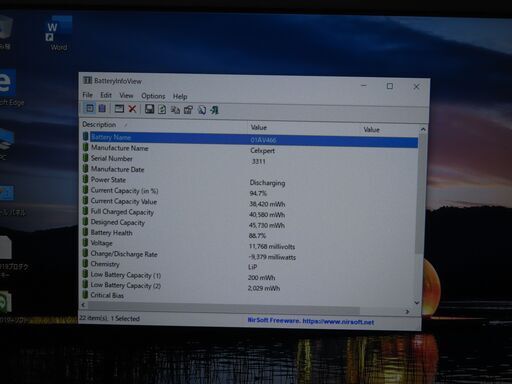Viewport: 512px width, 384px height.
Task: Select the Current Capacity Value row
Action: coord(250,202)
